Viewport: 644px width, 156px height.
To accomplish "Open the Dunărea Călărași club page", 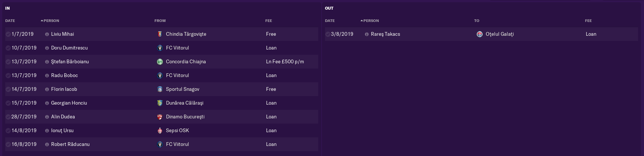I will click(185, 103).
